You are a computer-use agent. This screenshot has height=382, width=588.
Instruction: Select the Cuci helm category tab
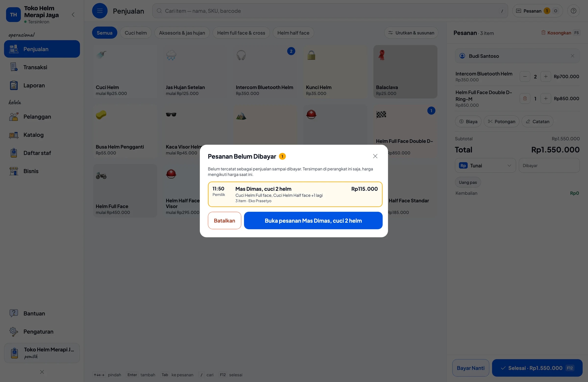(136, 33)
